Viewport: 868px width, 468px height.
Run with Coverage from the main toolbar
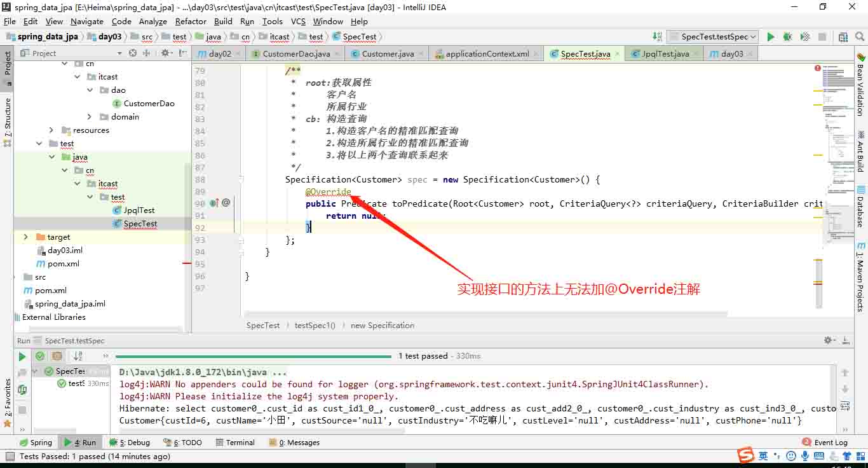(805, 37)
